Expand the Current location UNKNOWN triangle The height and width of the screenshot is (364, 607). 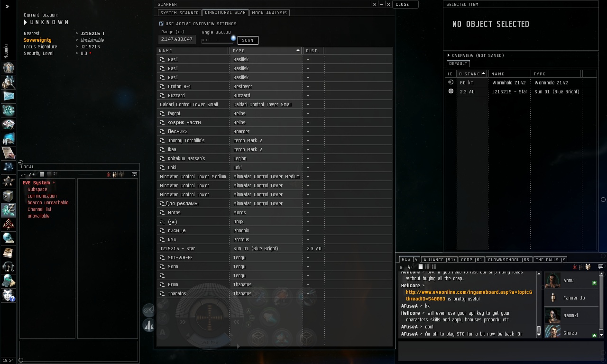[26, 22]
